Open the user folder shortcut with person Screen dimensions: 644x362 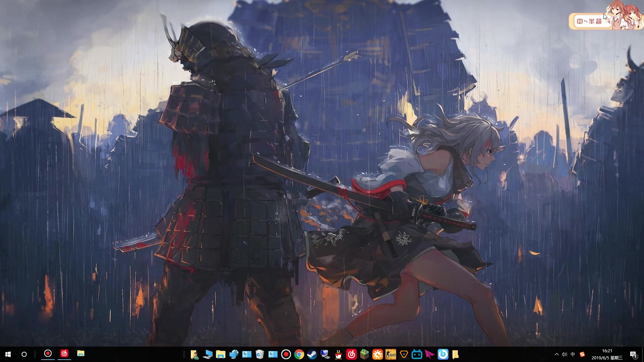[x=195, y=354]
